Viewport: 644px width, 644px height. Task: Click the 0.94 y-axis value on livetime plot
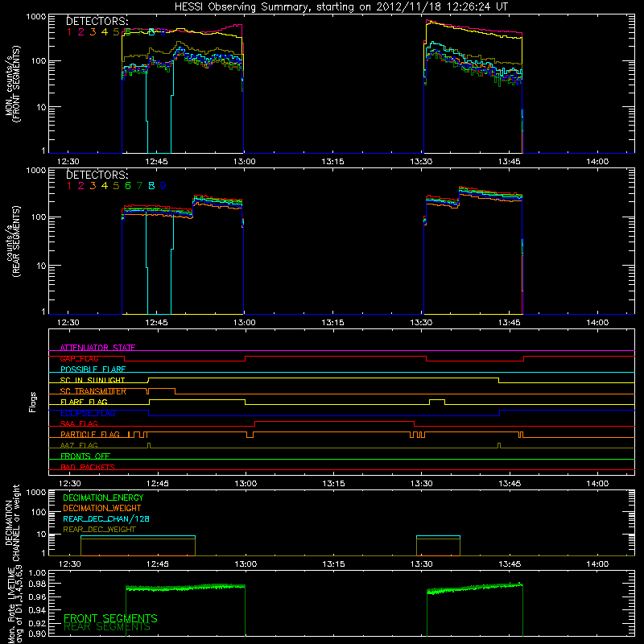point(37,609)
